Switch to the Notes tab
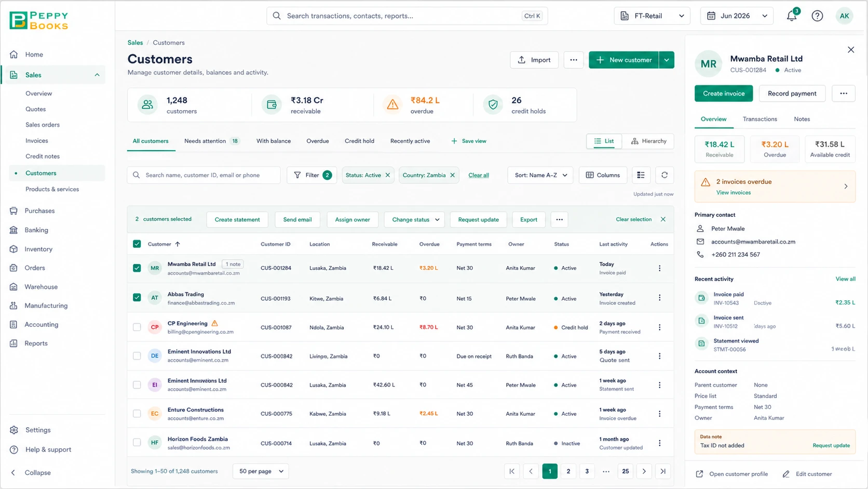868x489 pixels. point(802,119)
